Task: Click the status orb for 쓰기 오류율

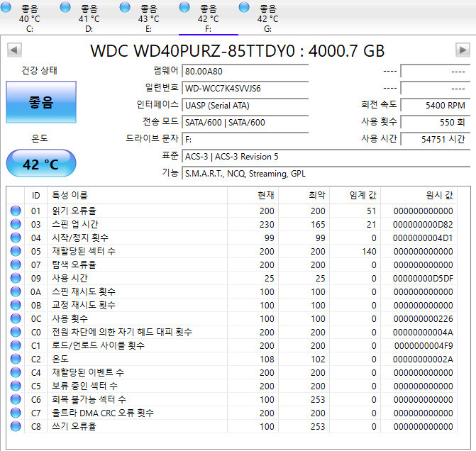Action: pyautogui.click(x=16, y=426)
